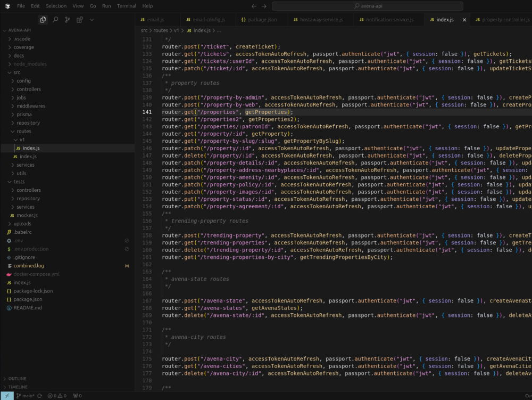Open the .babelrc file
This screenshot has height=400, width=532.
[68, 232]
